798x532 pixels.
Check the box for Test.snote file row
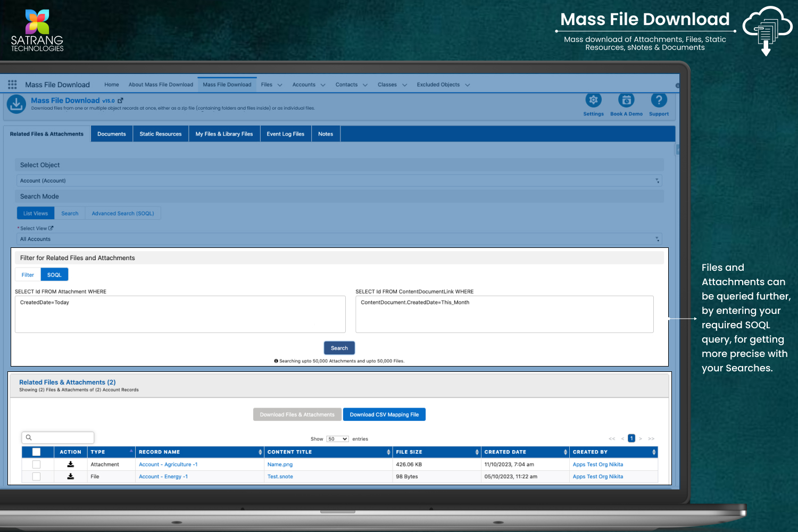36,477
